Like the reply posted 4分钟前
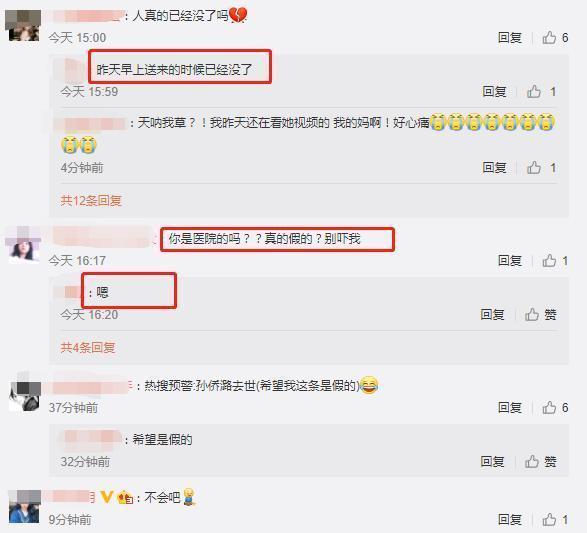This screenshot has height=533, width=587. pyautogui.click(x=541, y=167)
